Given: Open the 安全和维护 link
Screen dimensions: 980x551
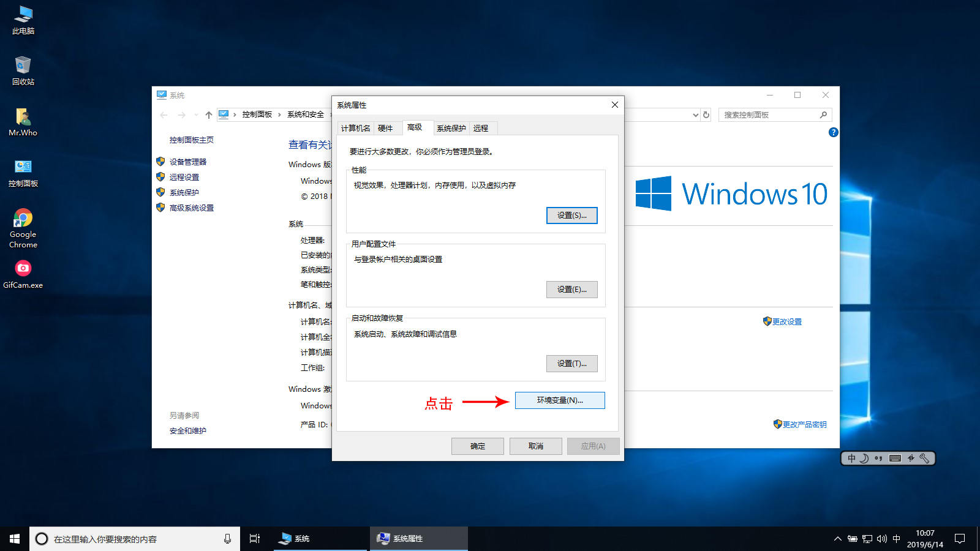Looking at the screenshot, I should [x=188, y=431].
